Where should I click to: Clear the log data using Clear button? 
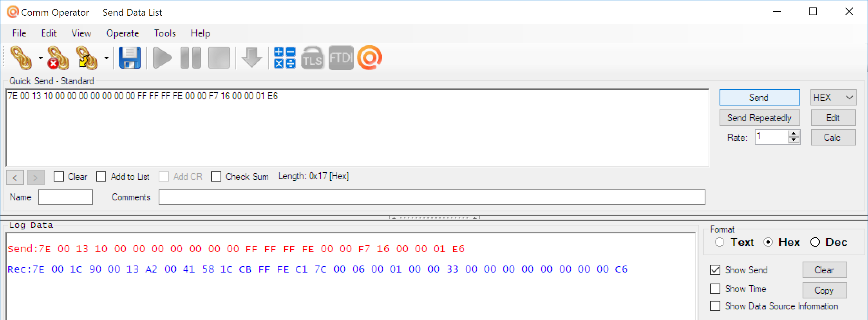tap(825, 270)
